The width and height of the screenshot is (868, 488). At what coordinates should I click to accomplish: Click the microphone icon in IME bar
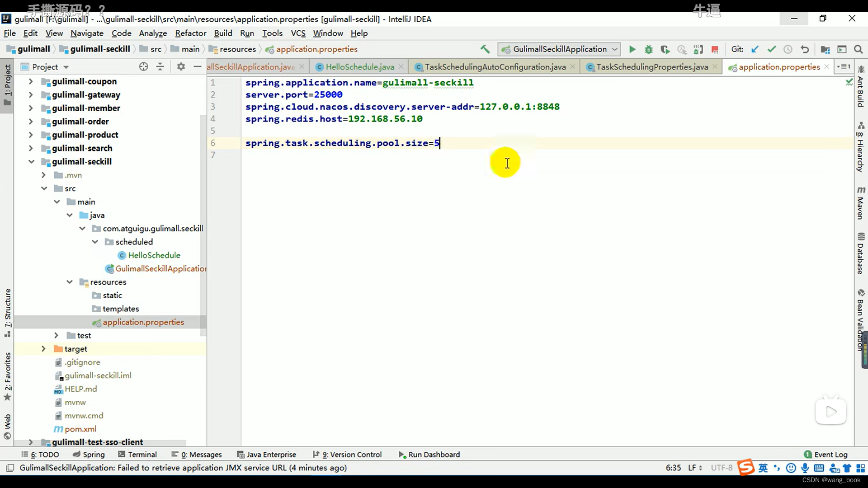[805, 468]
